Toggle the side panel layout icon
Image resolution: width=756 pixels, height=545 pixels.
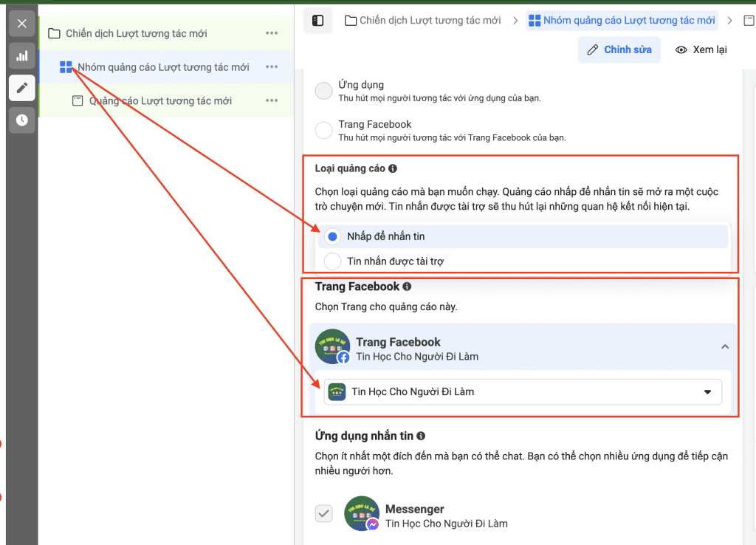pyautogui.click(x=317, y=20)
